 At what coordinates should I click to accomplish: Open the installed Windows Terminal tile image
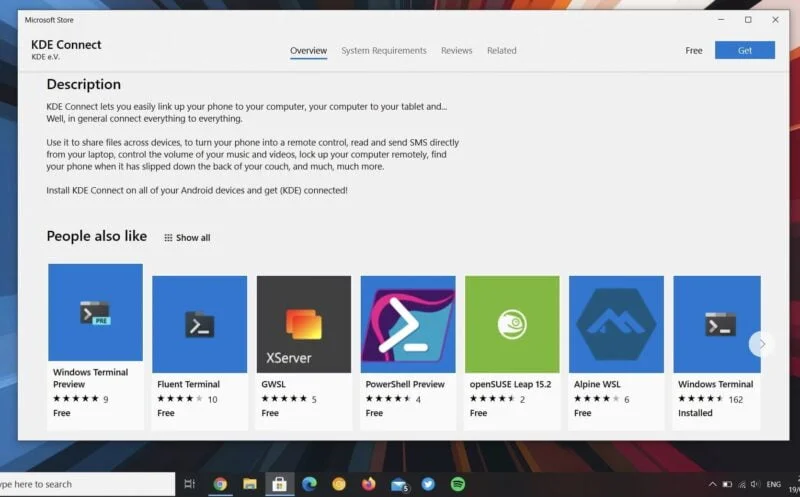[717, 324]
